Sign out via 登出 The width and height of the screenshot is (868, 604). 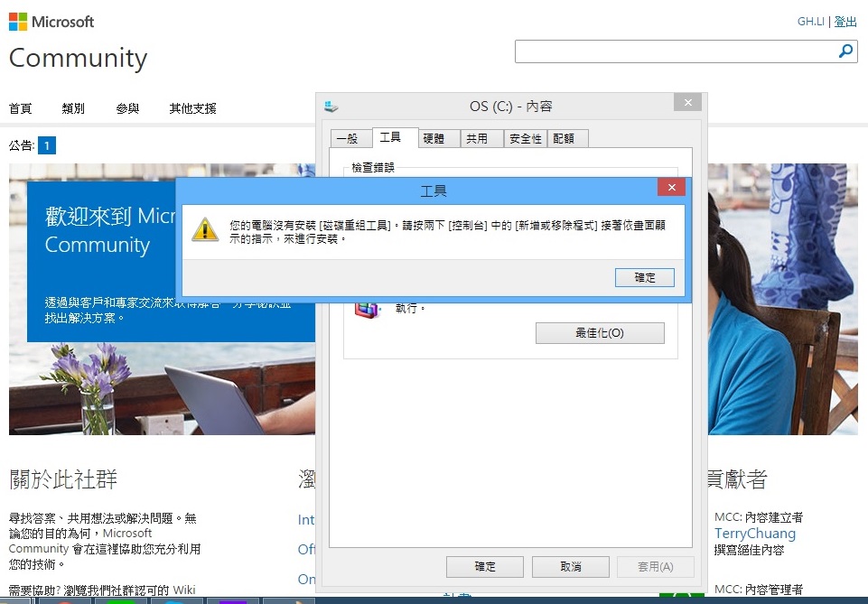pyautogui.click(x=845, y=22)
